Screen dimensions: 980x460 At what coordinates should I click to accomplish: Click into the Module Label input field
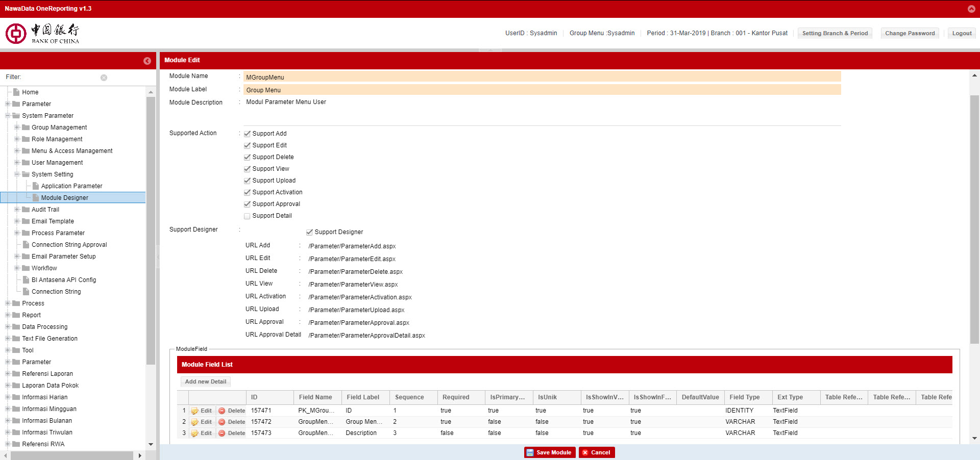[541, 90]
